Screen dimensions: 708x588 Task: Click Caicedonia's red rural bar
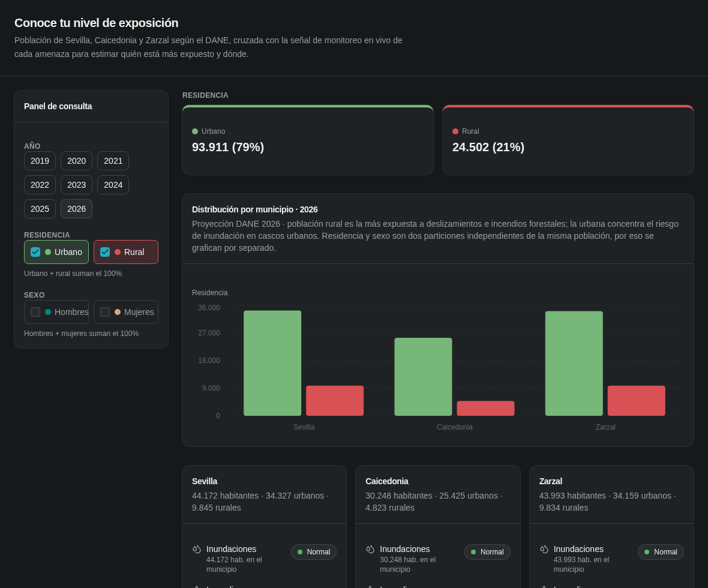point(485,408)
